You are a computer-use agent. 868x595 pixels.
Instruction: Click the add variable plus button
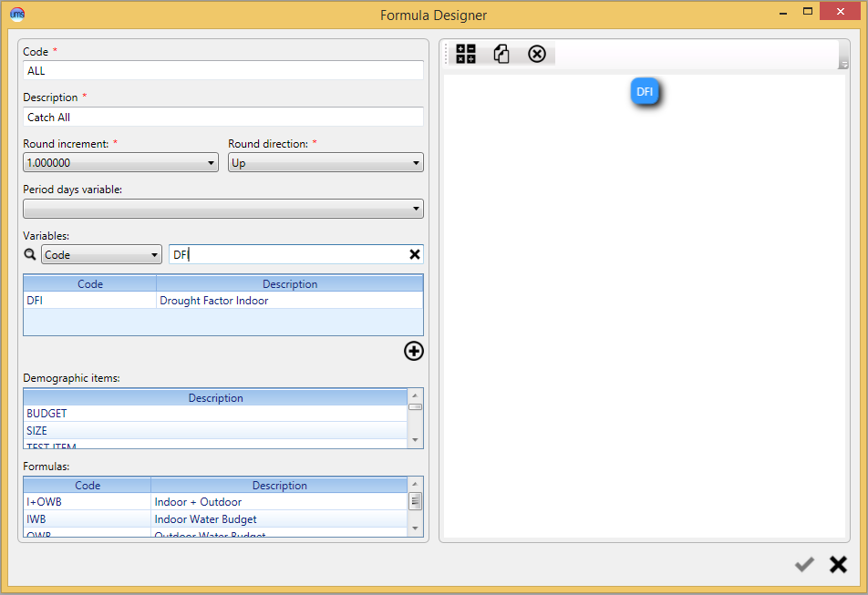(x=414, y=351)
